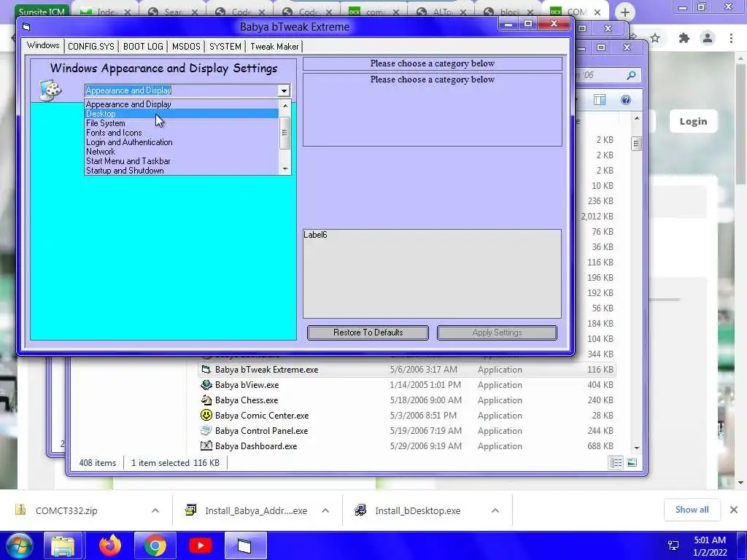The height and width of the screenshot is (560, 747).
Task: Click the Explorer file list's down scroll arrow
Action: click(637, 448)
